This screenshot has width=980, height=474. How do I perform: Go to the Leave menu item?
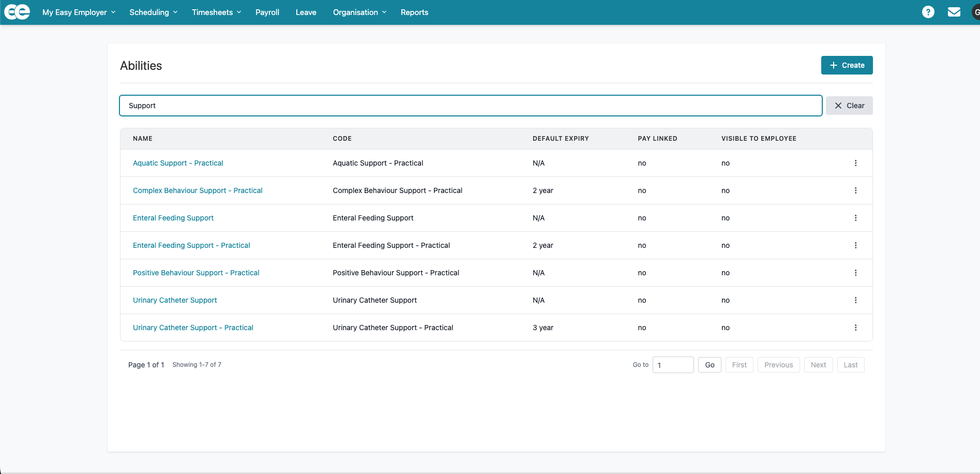click(306, 12)
